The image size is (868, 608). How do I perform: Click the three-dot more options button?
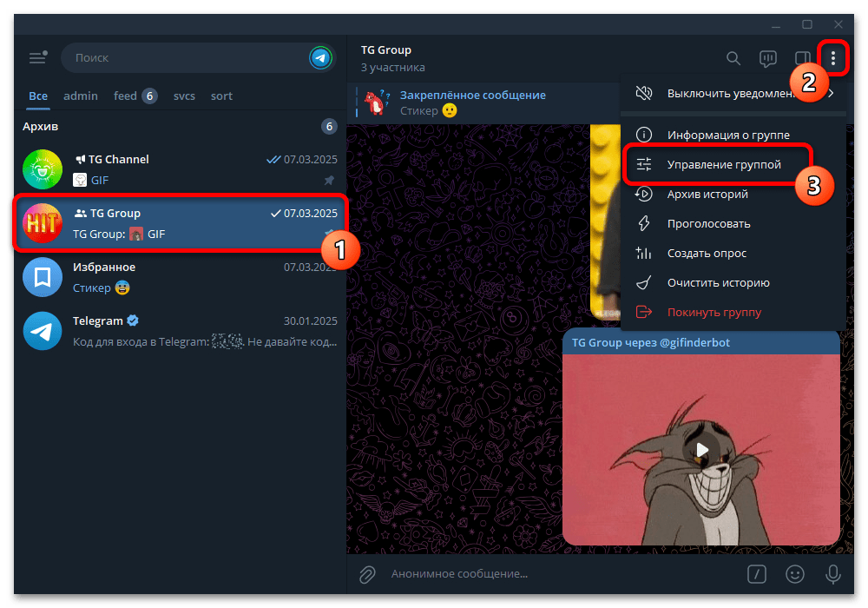coord(833,57)
